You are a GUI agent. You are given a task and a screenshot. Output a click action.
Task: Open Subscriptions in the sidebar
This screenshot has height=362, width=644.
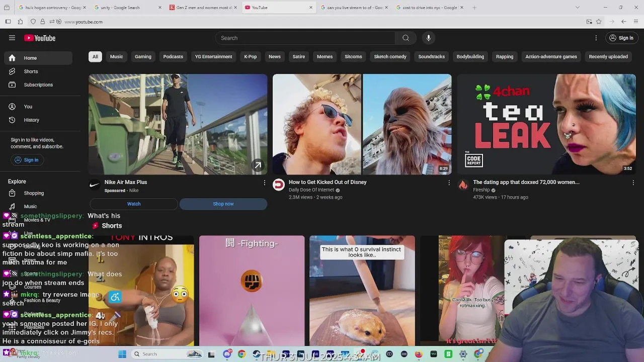point(38,84)
